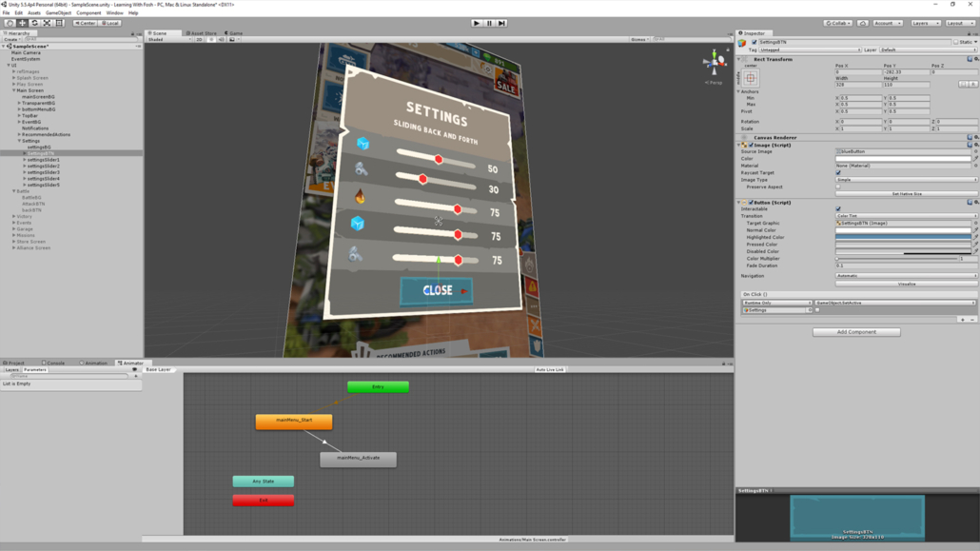Click the Local handle rotation button
The height and width of the screenshot is (551, 980).
tap(110, 23)
